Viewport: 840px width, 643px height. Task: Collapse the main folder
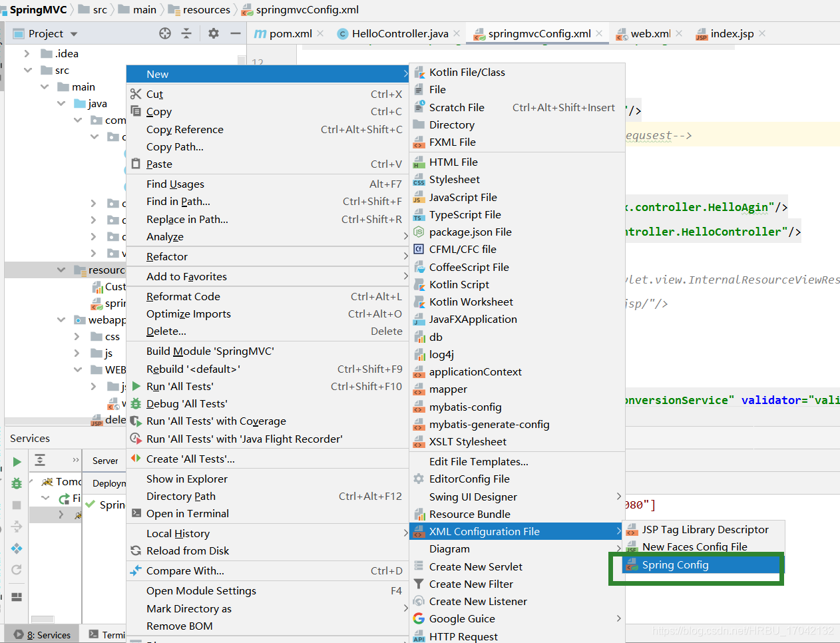(x=45, y=87)
